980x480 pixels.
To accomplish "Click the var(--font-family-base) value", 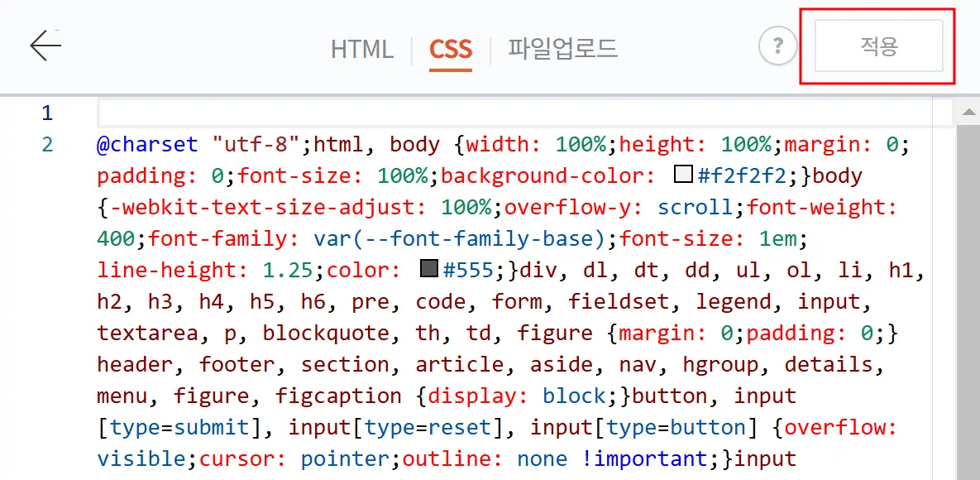I will point(459,239).
